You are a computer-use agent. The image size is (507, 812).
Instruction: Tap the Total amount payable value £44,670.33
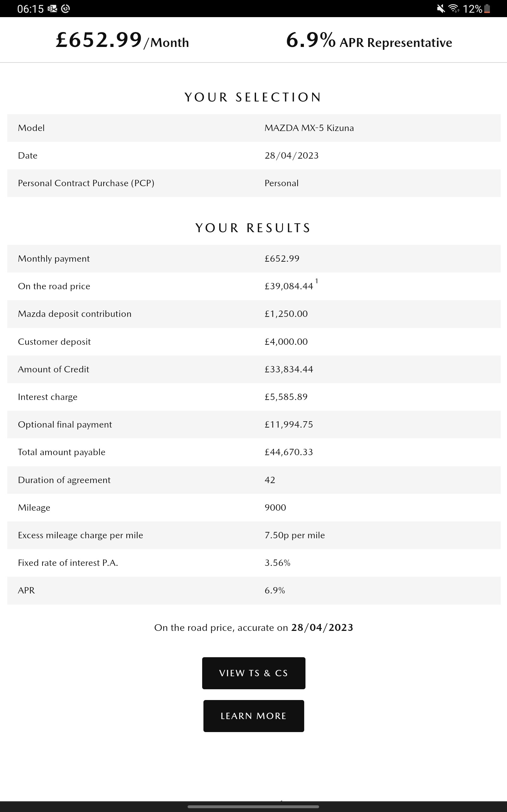coord(288,452)
